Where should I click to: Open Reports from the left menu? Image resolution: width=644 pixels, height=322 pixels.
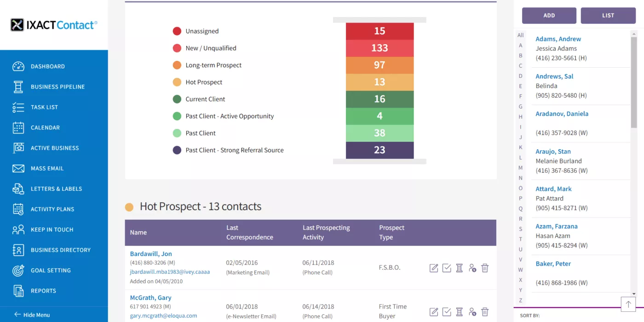(x=43, y=291)
